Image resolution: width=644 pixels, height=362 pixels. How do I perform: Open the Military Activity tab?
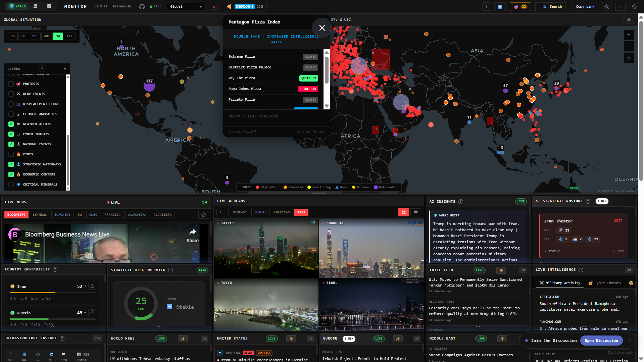click(x=560, y=283)
